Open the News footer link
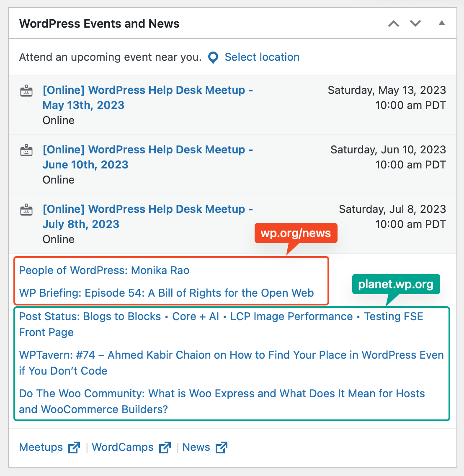The height and width of the screenshot is (476, 464). coord(196,447)
